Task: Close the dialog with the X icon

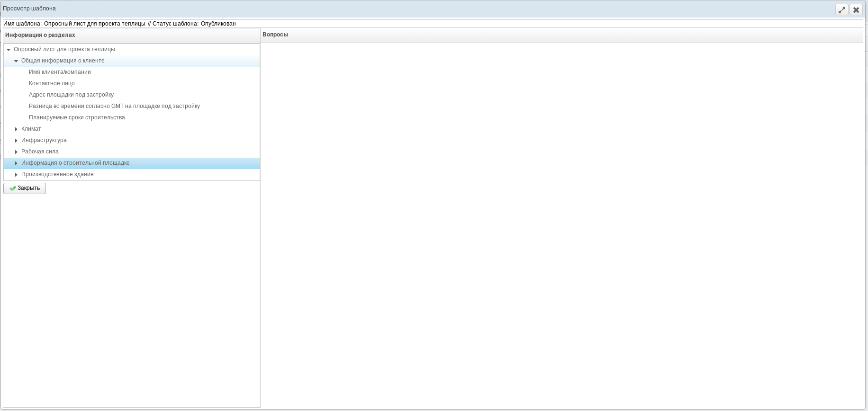Action: tap(856, 9)
